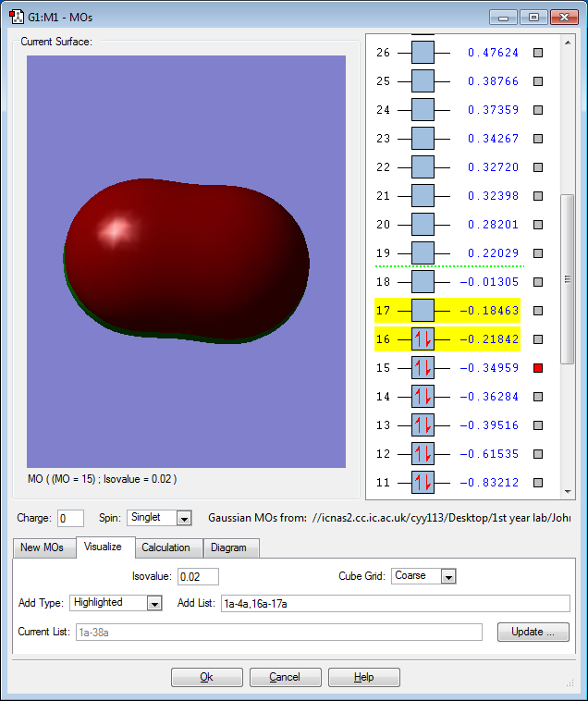
Task: Toggle the surface marker for MO 18
Action: click(539, 282)
